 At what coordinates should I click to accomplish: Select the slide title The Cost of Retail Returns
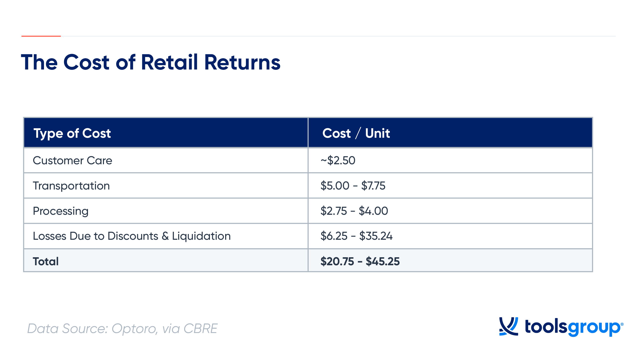click(150, 62)
